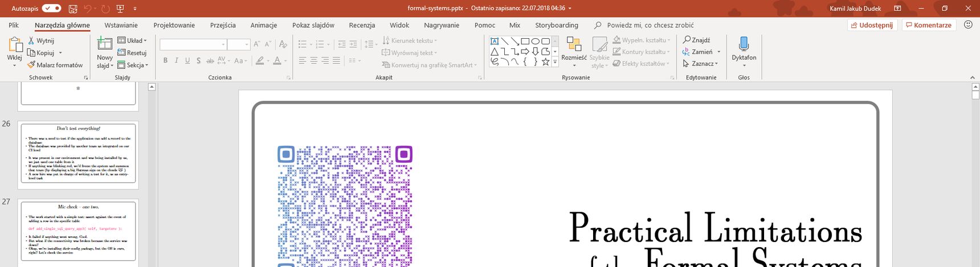The image size is (980, 267).
Task: Open Zaznacz select dropdown
Action: point(700,64)
